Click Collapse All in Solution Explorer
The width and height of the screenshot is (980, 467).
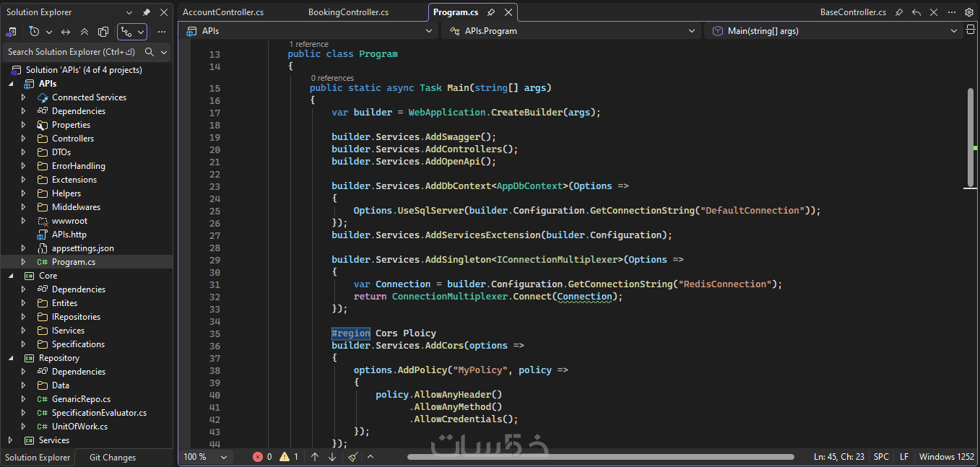coord(84,32)
